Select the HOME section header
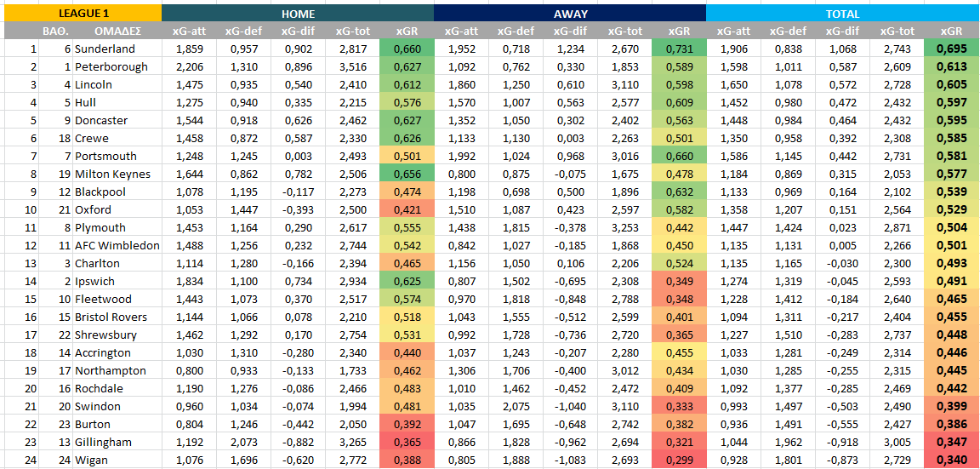980x469 pixels. click(298, 13)
